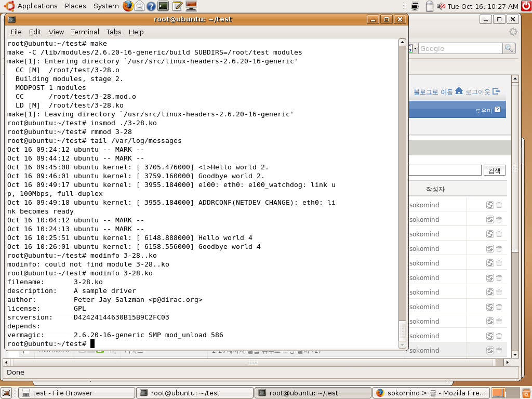Open the terminal View menu
This screenshot has height=399, width=532.
click(x=56, y=32)
